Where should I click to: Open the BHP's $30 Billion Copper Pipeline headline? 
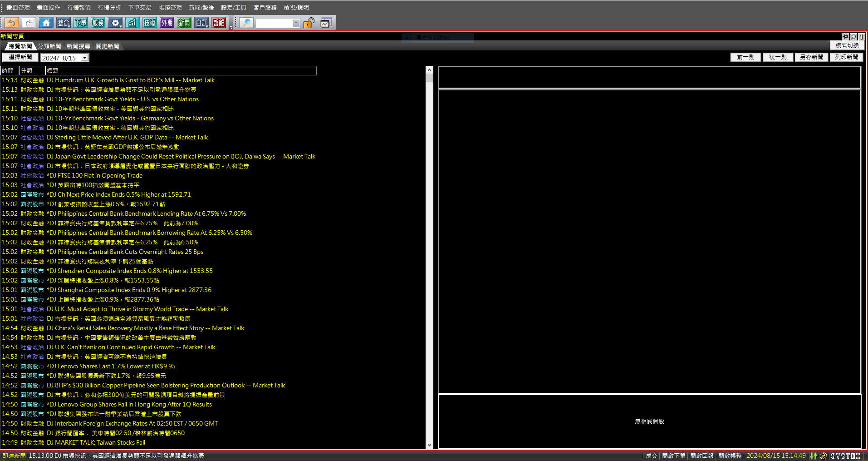click(x=166, y=385)
